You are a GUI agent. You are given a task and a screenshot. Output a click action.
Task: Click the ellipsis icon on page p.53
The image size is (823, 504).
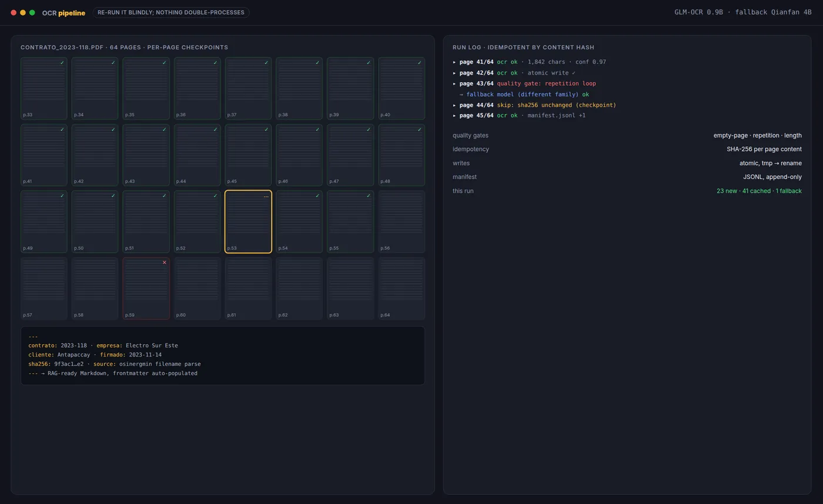(266, 197)
